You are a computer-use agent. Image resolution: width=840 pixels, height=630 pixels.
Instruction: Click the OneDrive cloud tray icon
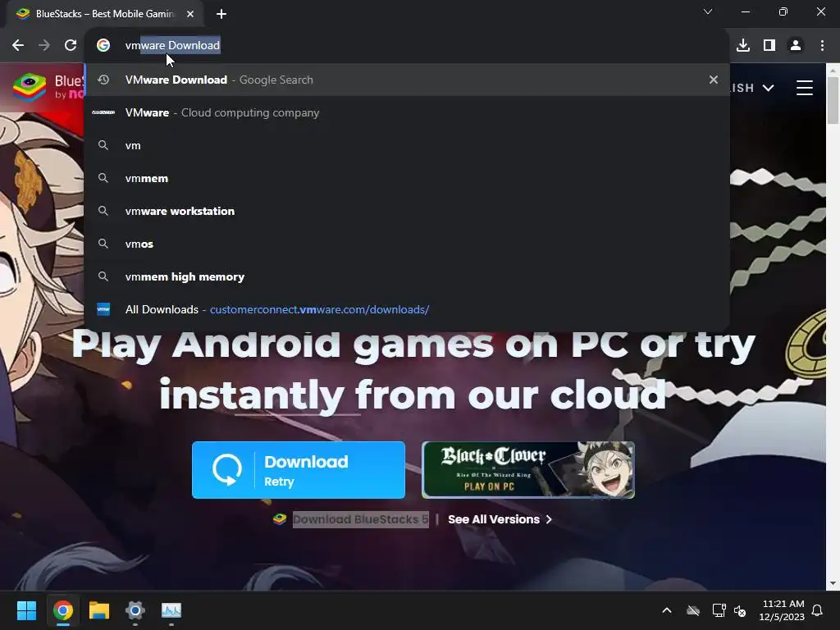point(693,610)
